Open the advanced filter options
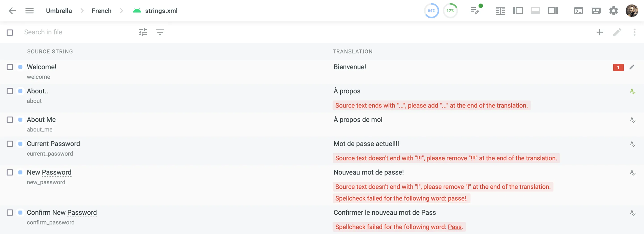The width and height of the screenshot is (644, 234). coord(142,32)
